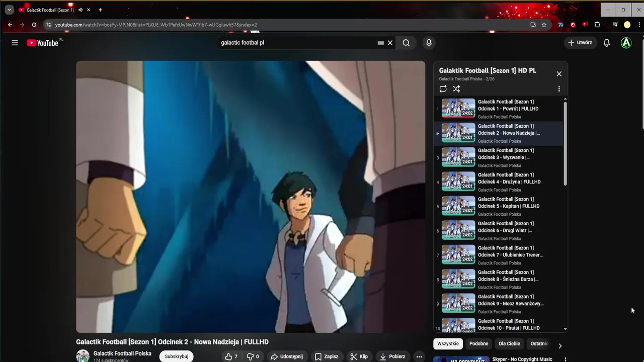The width and height of the screenshot is (644, 362).
Task: Close the Galactik Football browser tab
Action: (x=89, y=10)
